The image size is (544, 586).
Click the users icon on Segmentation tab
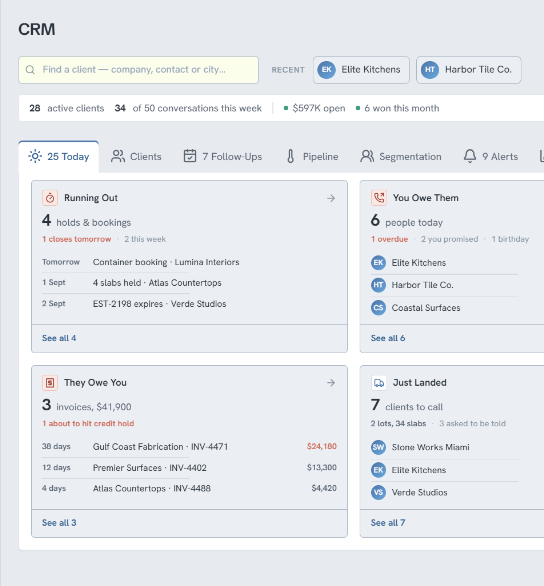(x=367, y=156)
